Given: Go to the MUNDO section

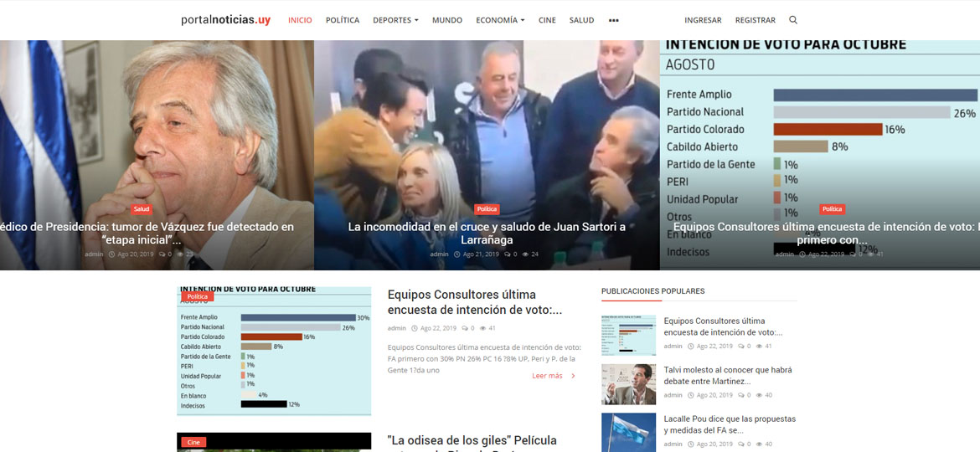Looking at the screenshot, I should (x=446, y=20).
